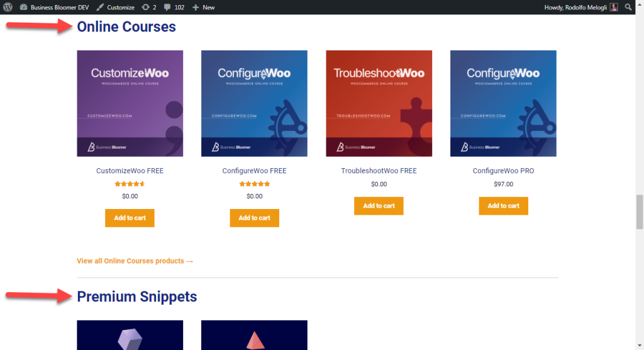This screenshot has height=350, width=644.
Task: Add TroubleshootWoo FREE to cart
Action: pos(379,206)
